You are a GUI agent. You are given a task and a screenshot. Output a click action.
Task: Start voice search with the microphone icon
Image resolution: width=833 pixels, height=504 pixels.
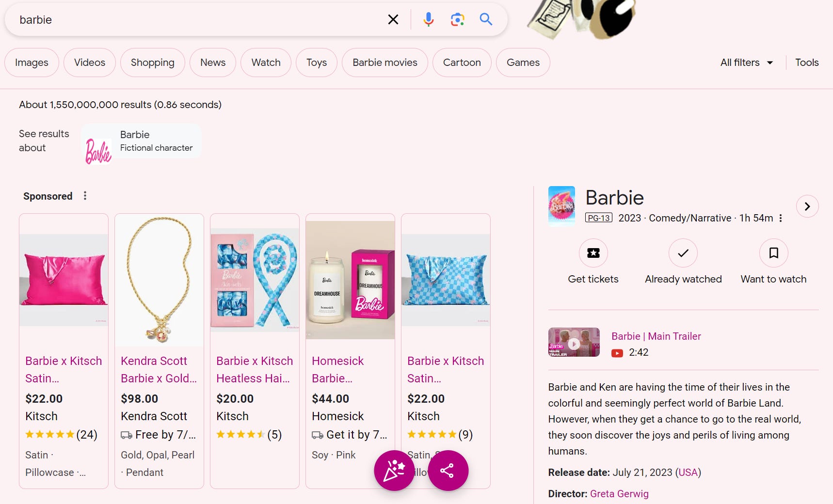point(428,19)
